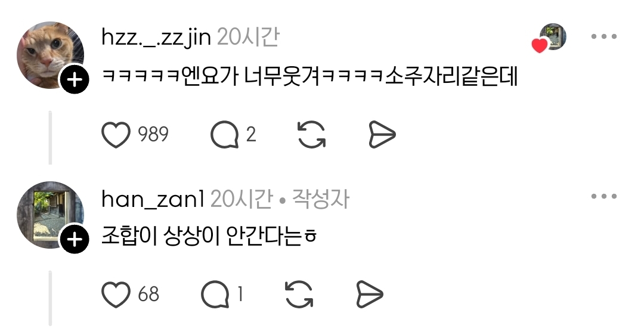Share hzz._.zzjin's comment via send icon
Image resolution: width=644 pixels, height=328 pixels.
point(382,134)
